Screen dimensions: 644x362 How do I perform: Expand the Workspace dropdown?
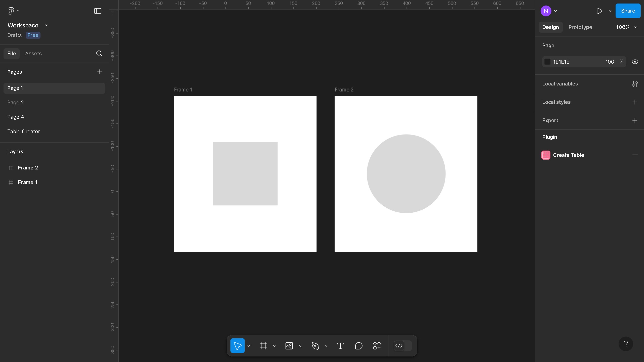coord(46,25)
